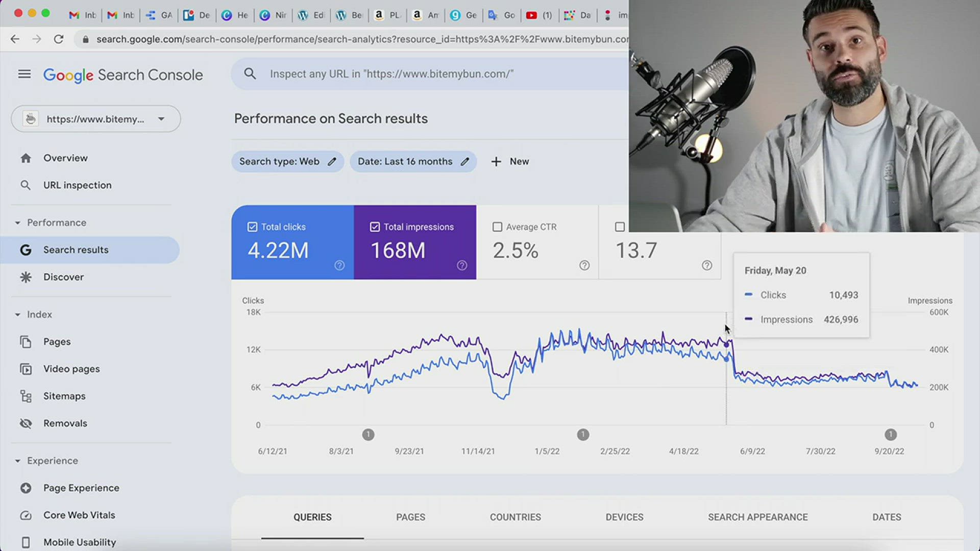Open the GA analytics browser tab

(x=159, y=15)
